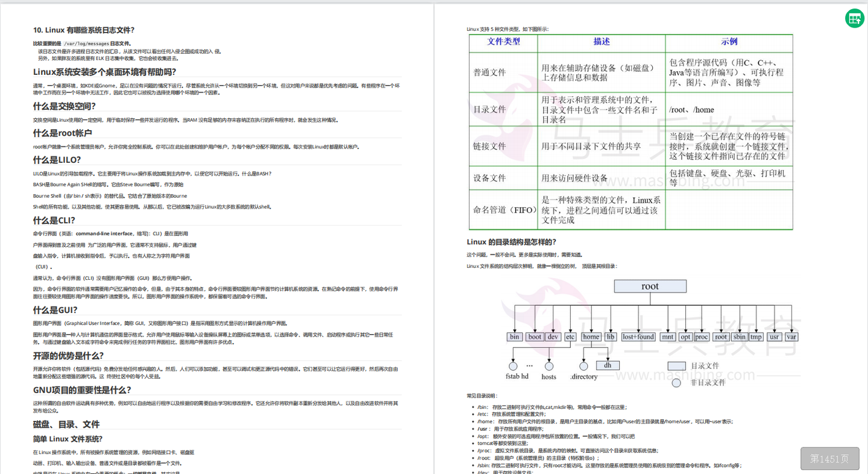Click the heading '磁盘、目录、文件'
The height and width of the screenshot is (474, 868).
(66, 424)
